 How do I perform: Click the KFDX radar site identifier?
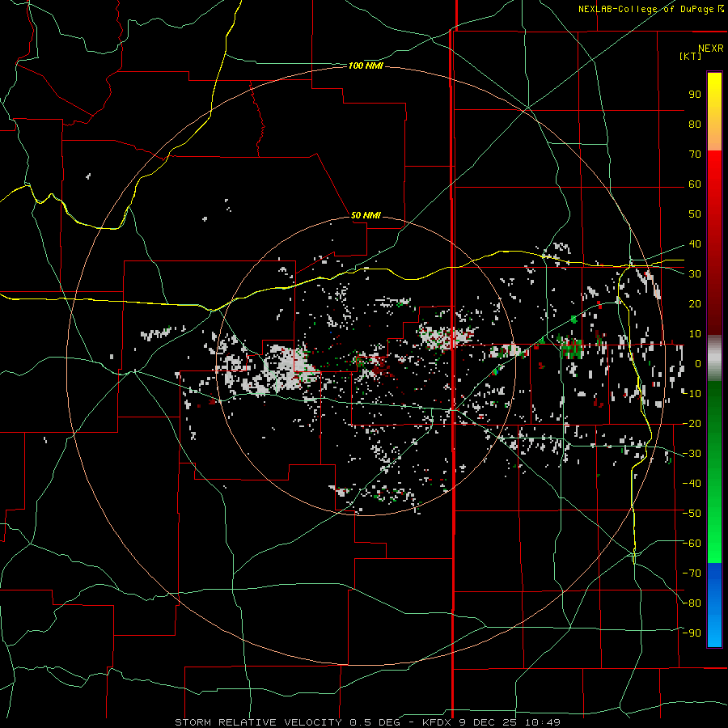[438, 722]
